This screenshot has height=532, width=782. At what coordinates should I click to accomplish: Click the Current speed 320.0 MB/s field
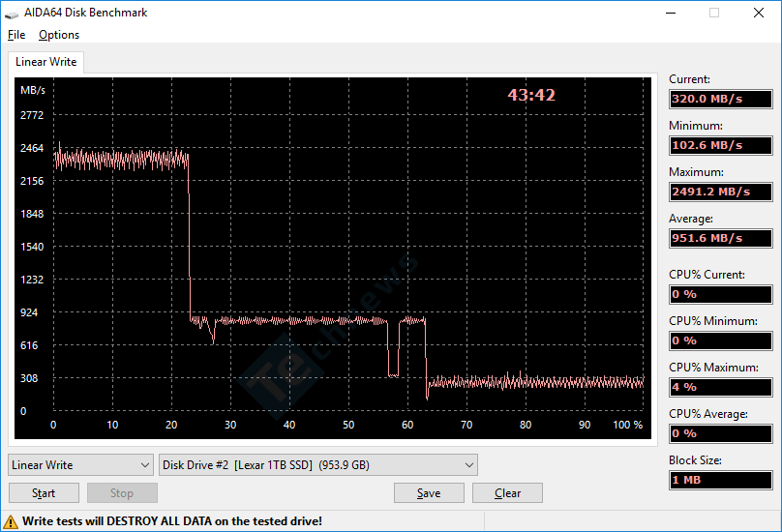click(721, 99)
